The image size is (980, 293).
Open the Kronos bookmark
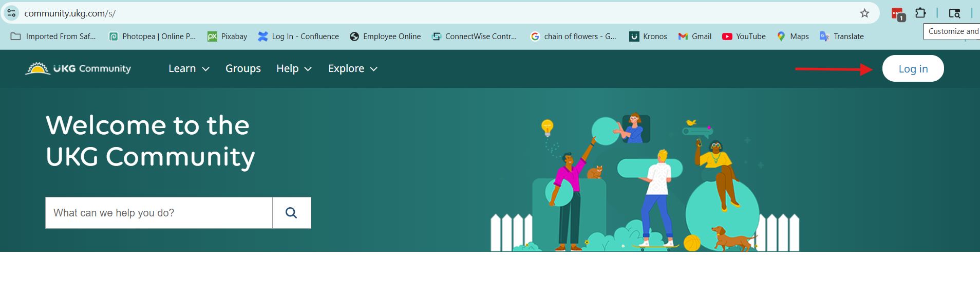(648, 36)
